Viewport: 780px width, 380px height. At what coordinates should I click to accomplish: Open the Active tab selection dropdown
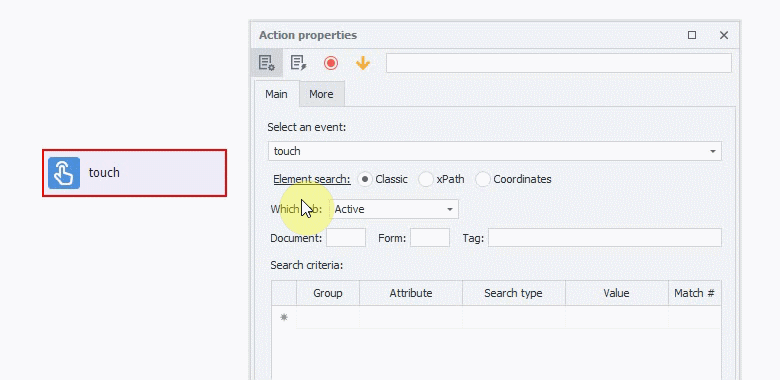395,209
